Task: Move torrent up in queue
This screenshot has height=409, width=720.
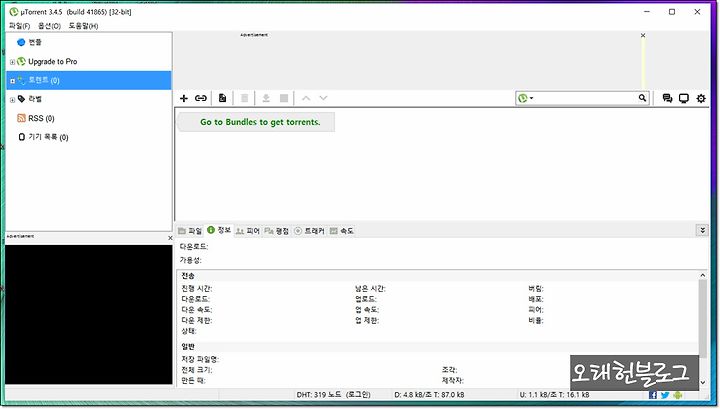Action: [306, 98]
